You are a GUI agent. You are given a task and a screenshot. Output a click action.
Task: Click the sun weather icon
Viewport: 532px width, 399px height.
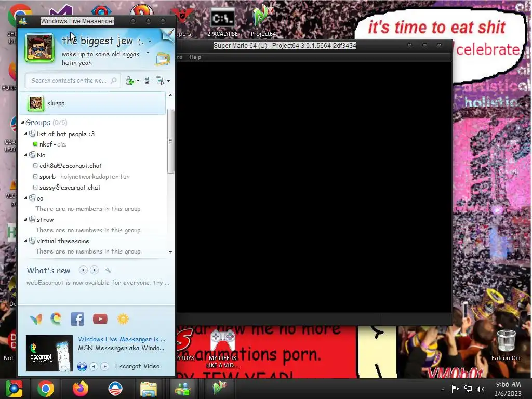point(123,319)
